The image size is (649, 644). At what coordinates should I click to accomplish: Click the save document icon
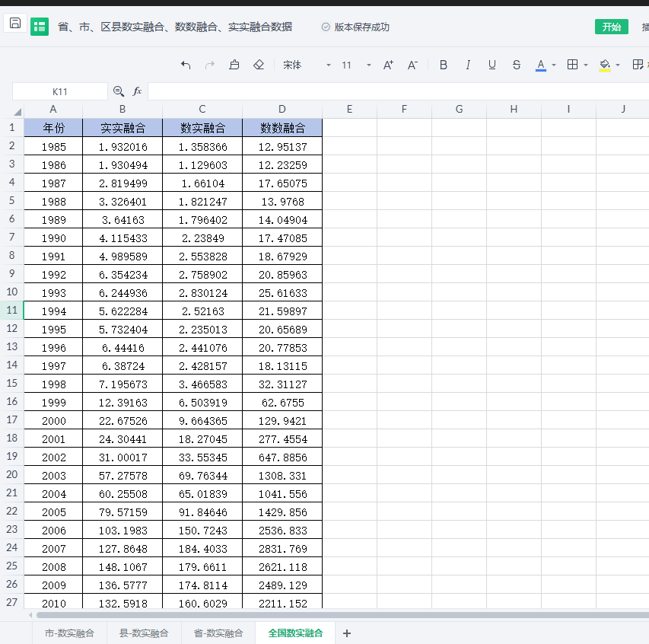15,23
